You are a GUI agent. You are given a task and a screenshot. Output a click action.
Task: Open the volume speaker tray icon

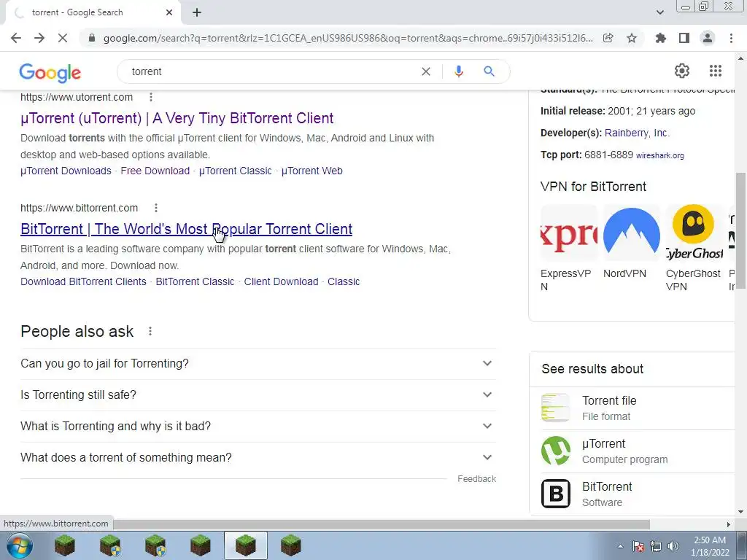click(673, 546)
